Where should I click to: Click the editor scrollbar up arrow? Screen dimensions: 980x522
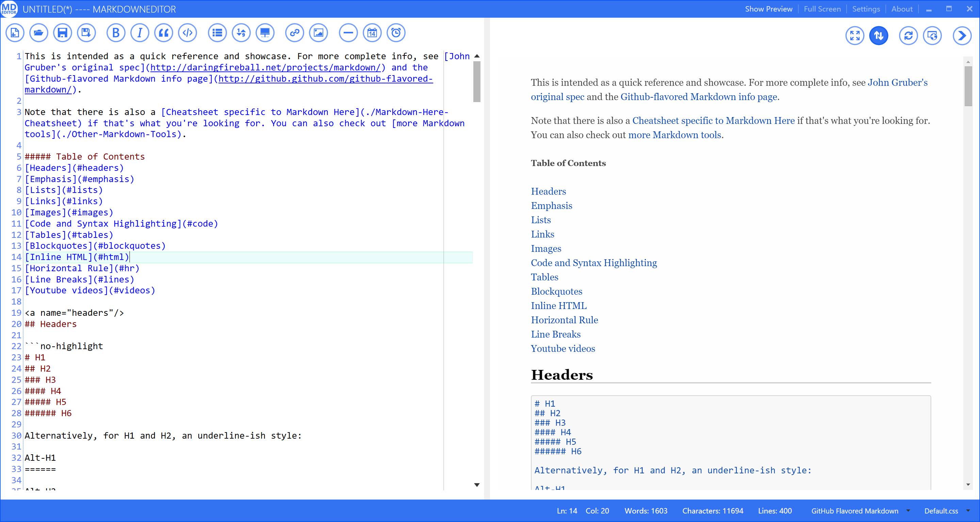coord(477,56)
